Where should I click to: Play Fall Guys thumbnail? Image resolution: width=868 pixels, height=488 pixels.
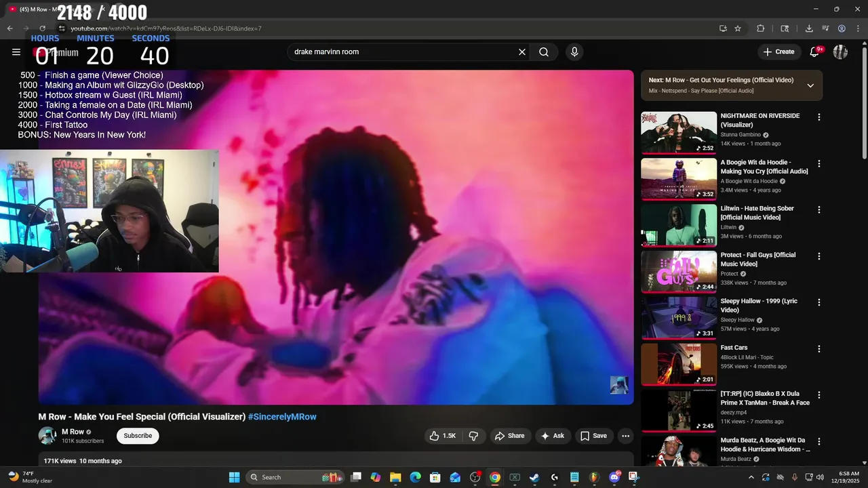point(679,272)
